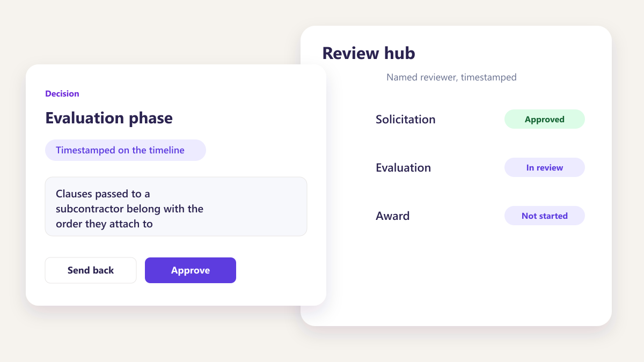This screenshot has height=362, width=644.
Task: Click the Review hub heading
Action: pyautogui.click(x=369, y=53)
